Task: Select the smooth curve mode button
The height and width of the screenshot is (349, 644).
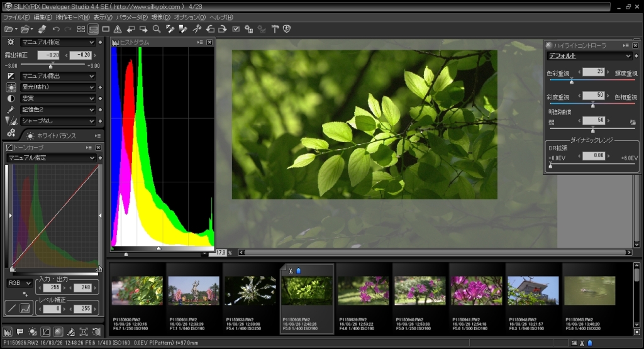Action: click(x=26, y=308)
